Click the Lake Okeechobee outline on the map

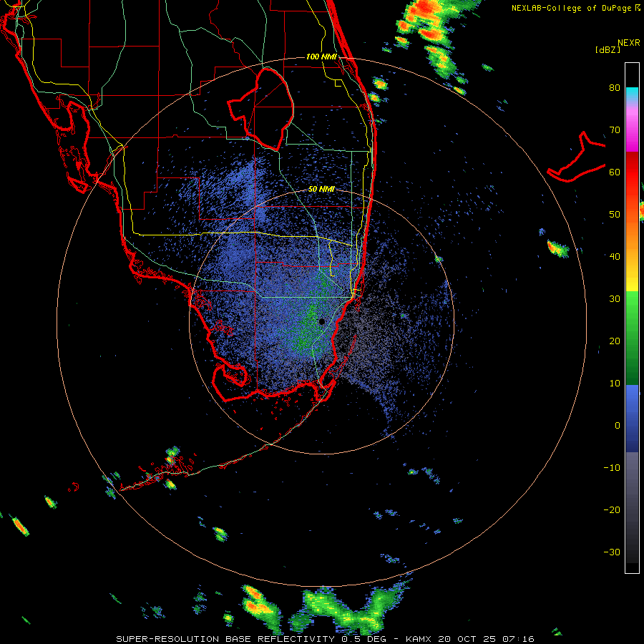pos(260,109)
